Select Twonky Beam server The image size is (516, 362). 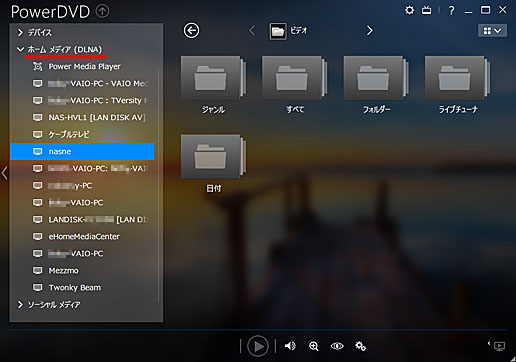[x=75, y=287]
